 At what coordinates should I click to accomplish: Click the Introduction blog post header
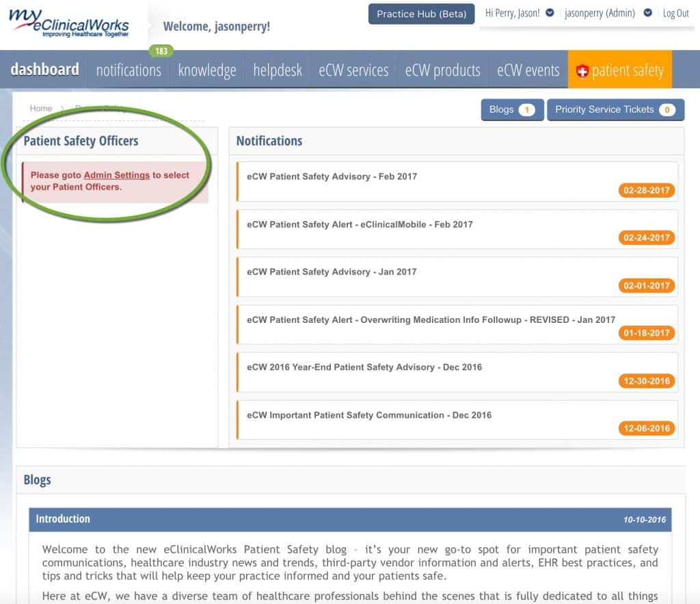[350, 520]
